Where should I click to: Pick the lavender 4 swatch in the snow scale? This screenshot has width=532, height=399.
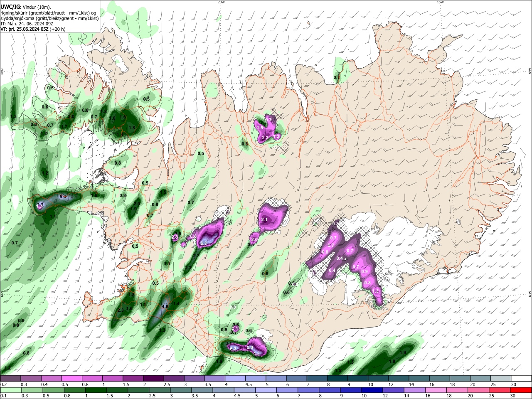click(235, 379)
